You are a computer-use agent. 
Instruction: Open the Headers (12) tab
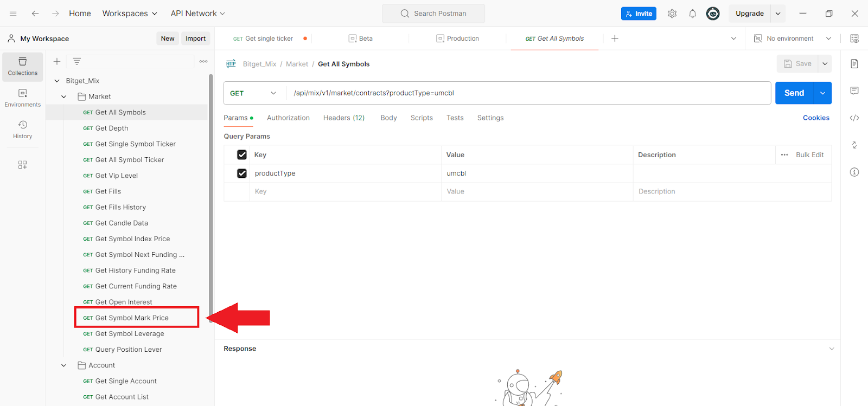click(x=344, y=118)
